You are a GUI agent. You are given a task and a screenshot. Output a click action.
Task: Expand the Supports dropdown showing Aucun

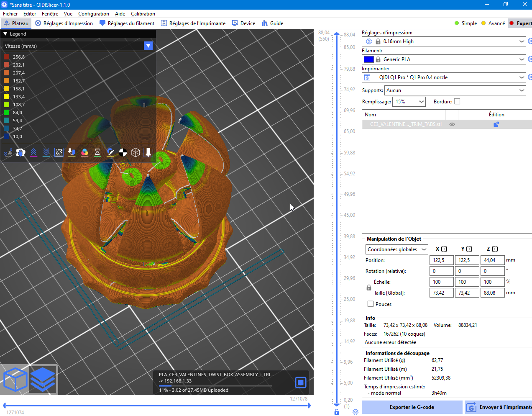coord(455,90)
